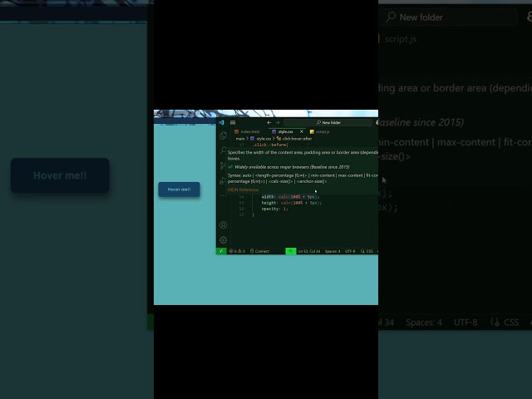Close the style.css tab
The width and height of the screenshot is (532, 399).
[x=302, y=131]
